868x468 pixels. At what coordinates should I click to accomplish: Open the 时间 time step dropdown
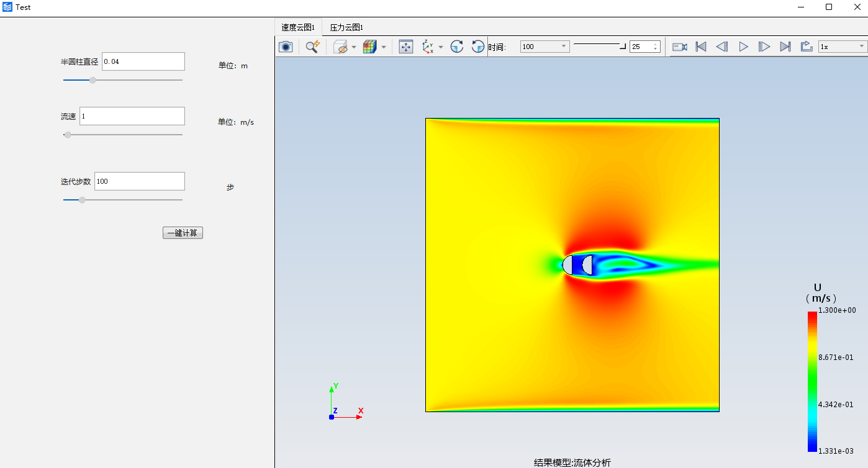(x=545, y=47)
